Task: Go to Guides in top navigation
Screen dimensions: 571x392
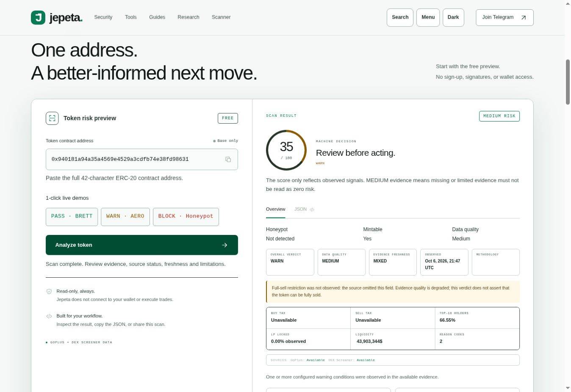Action: [x=157, y=17]
